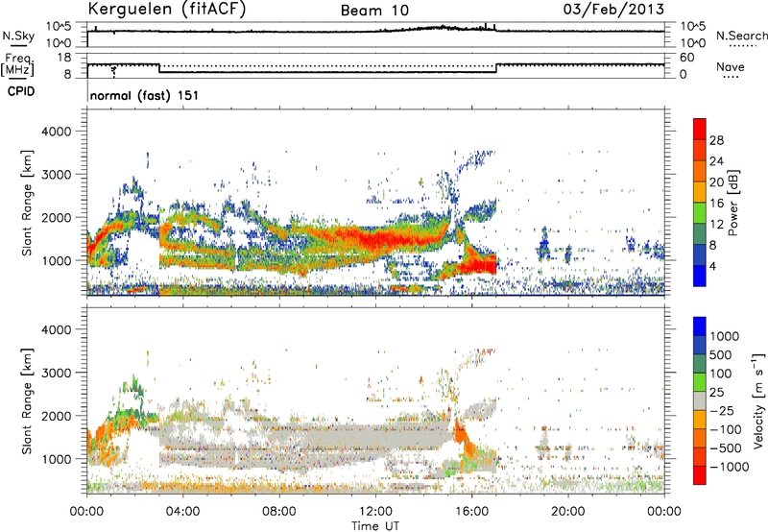This screenshot has height=532, width=768.
Task: Click the 'N.Search' legend label
Action: pos(741,36)
